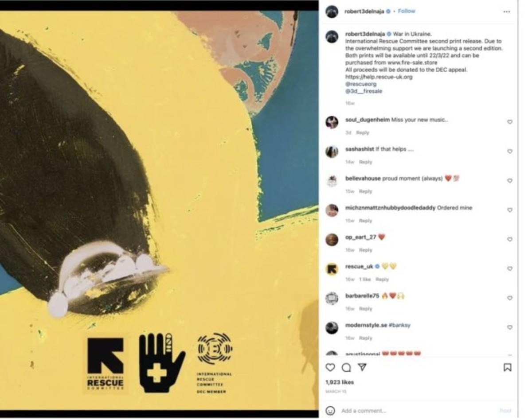
Task: Open emoji picker in comment box
Action: pos(330,411)
